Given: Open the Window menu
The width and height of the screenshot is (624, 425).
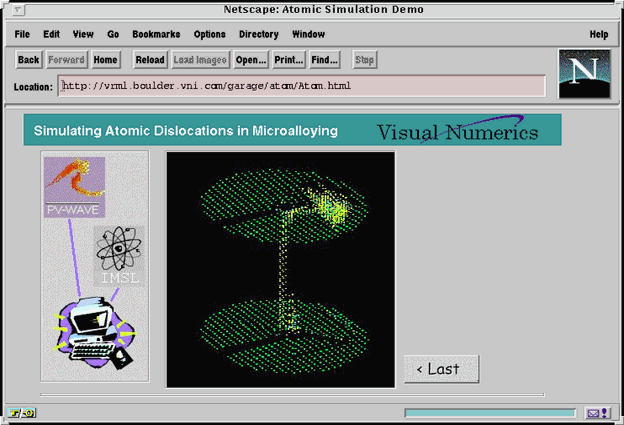Looking at the screenshot, I should (308, 34).
